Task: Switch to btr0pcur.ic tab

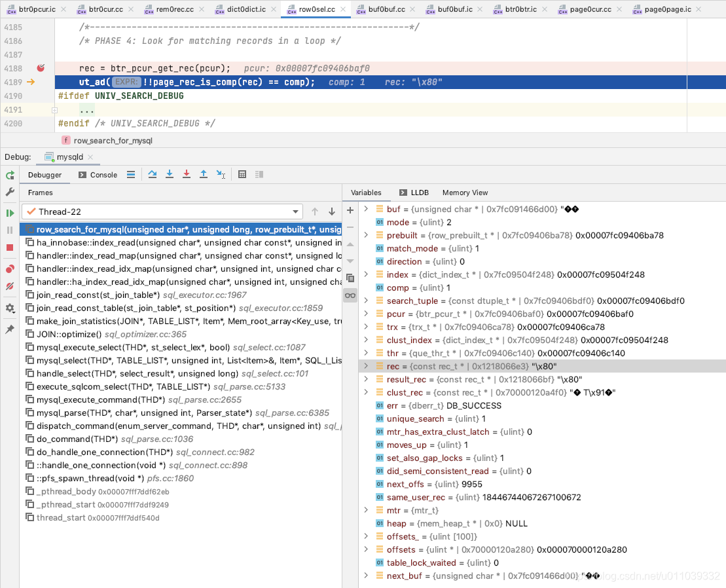Action: tap(37, 9)
